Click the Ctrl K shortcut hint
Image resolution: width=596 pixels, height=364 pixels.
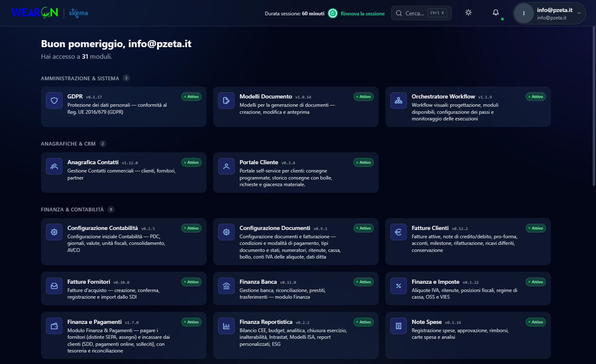(x=437, y=13)
